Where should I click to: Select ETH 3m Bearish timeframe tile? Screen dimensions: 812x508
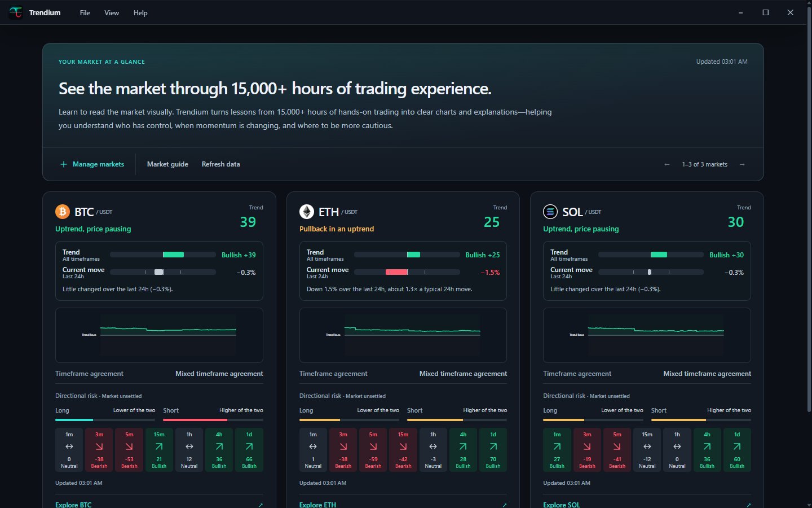pyautogui.click(x=343, y=450)
